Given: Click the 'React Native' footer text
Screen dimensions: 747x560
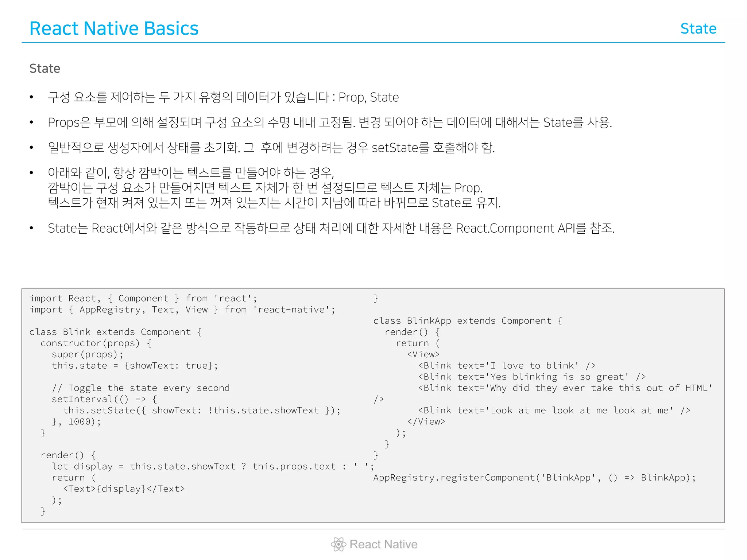Looking at the screenshot, I should [x=383, y=544].
